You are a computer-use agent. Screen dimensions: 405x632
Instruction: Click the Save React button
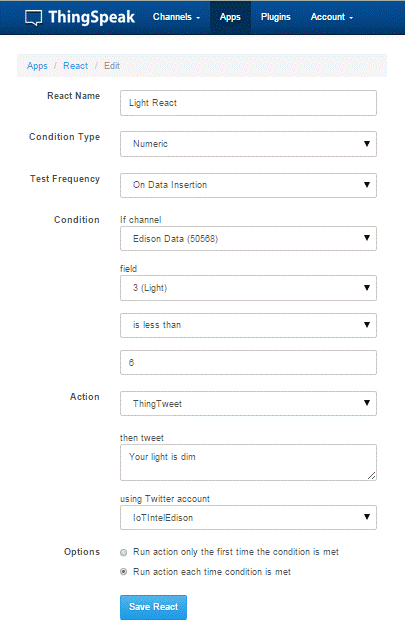(153, 607)
